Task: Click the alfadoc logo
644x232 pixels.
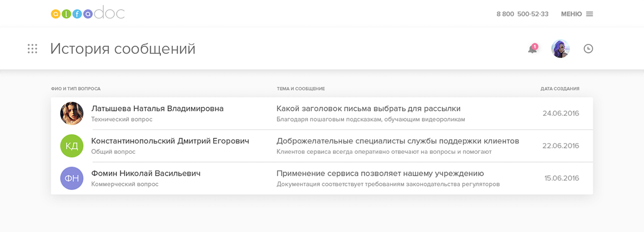Action: (87, 14)
